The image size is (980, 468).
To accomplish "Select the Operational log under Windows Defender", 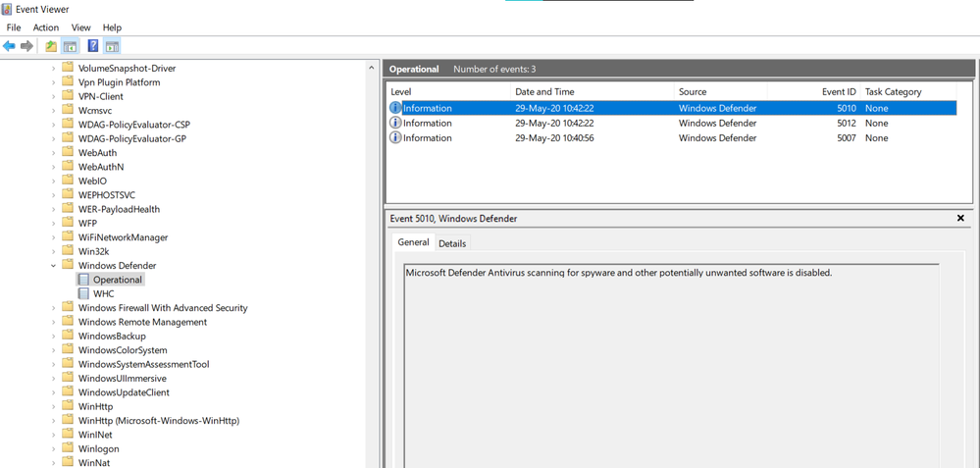I will [118, 280].
